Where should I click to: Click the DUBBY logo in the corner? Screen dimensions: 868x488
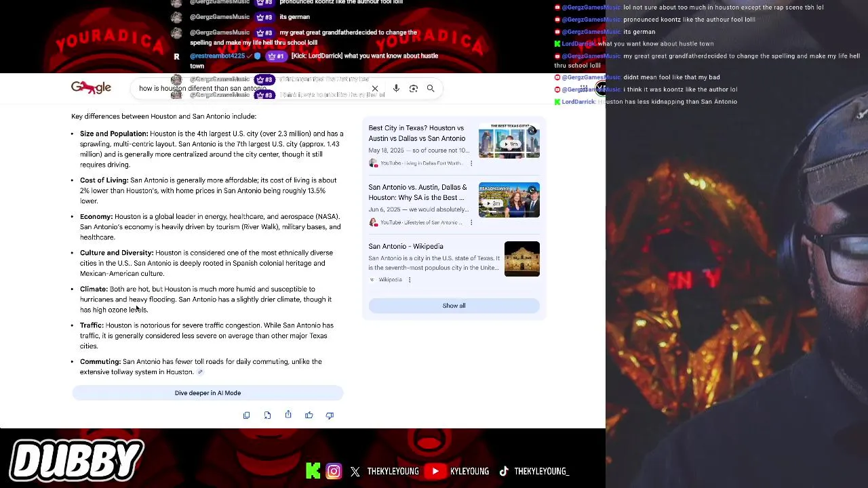(x=76, y=460)
